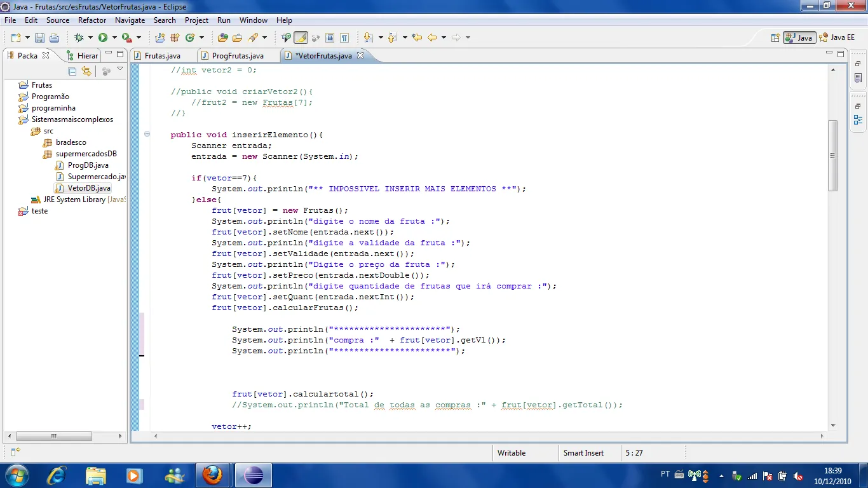The width and height of the screenshot is (868, 488).
Task: Create a new Java project via toolbar icon
Action: point(160,37)
